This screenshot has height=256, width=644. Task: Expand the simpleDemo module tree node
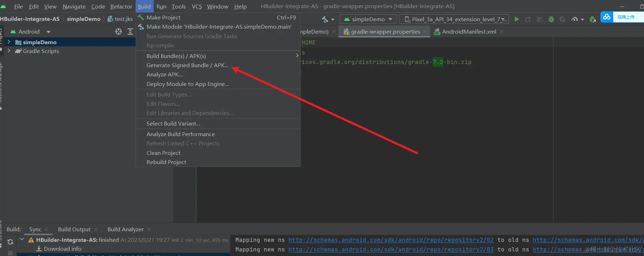(9, 42)
